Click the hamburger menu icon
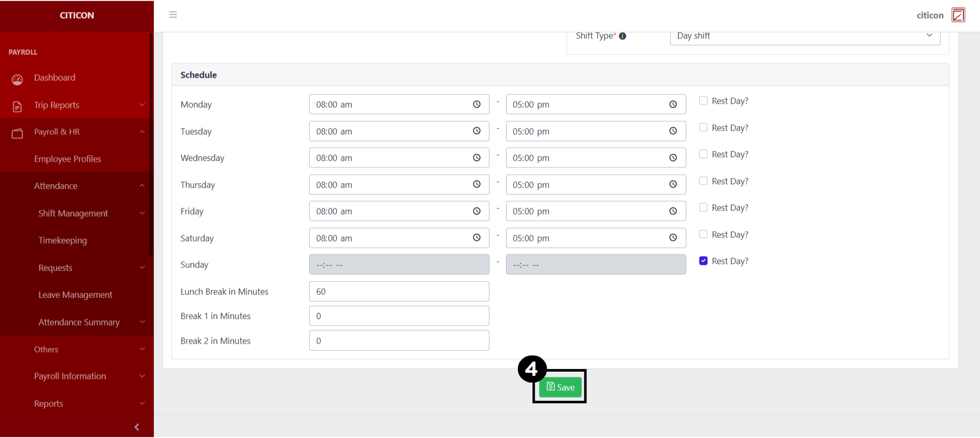 (x=173, y=15)
